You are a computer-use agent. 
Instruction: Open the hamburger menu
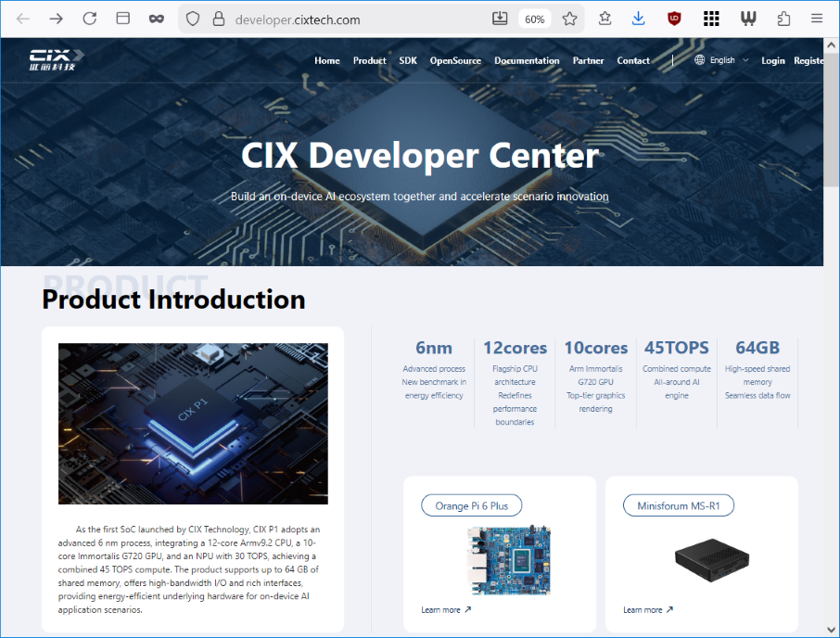pos(815,19)
